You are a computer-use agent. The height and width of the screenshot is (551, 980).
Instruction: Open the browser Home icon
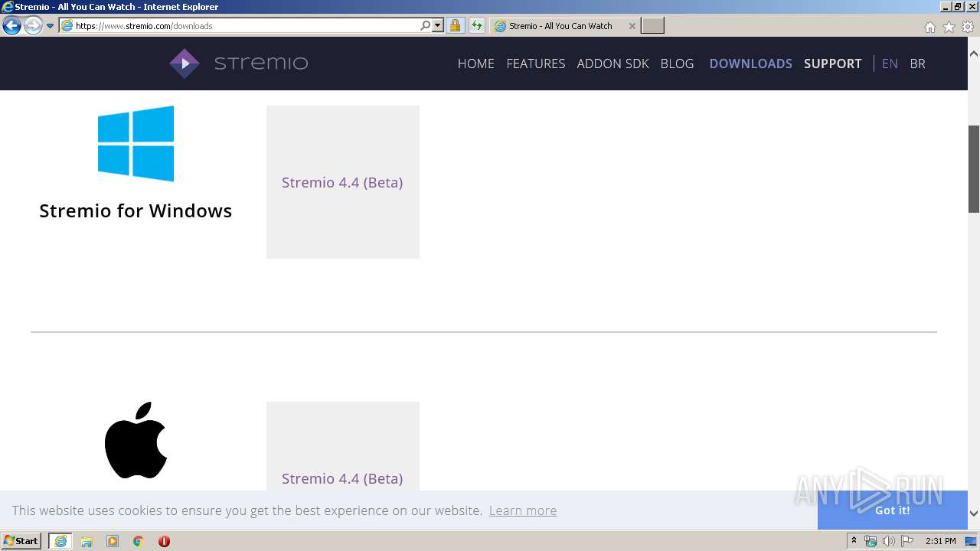929,27
